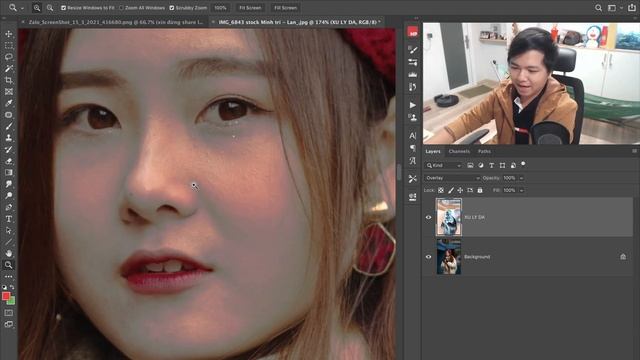Select the Lasso tool
The width and height of the screenshot is (640, 360).
(9, 57)
